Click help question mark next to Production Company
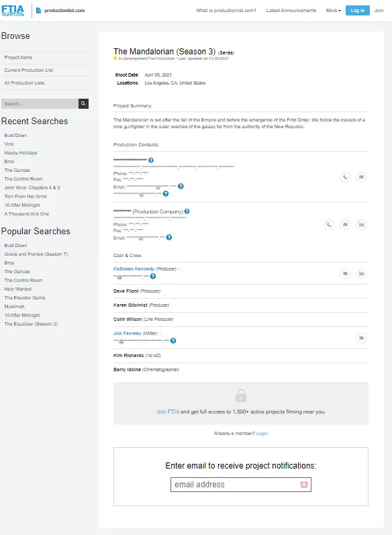This screenshot has height=535, width=392. tap(187, 211)
